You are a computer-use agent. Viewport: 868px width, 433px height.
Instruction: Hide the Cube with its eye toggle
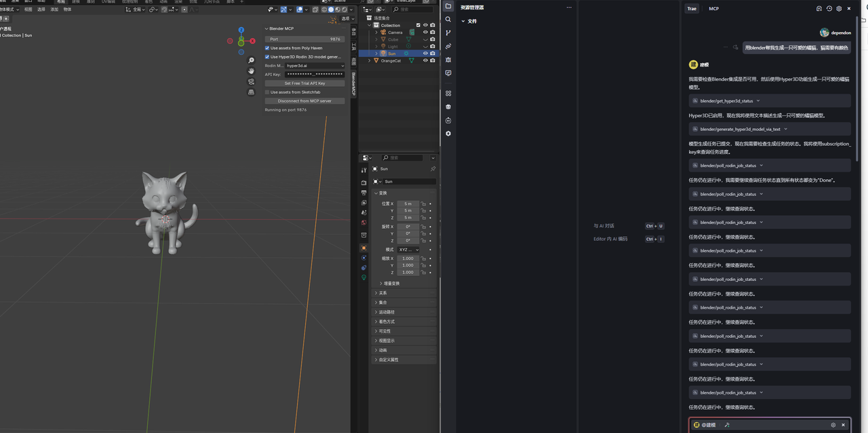tap(425, 39)
